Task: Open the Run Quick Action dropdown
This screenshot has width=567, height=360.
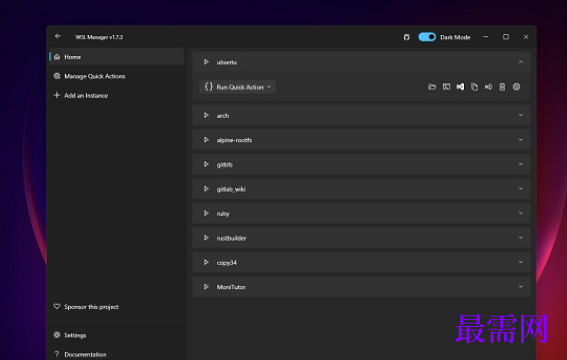Action: coord(238,87)
